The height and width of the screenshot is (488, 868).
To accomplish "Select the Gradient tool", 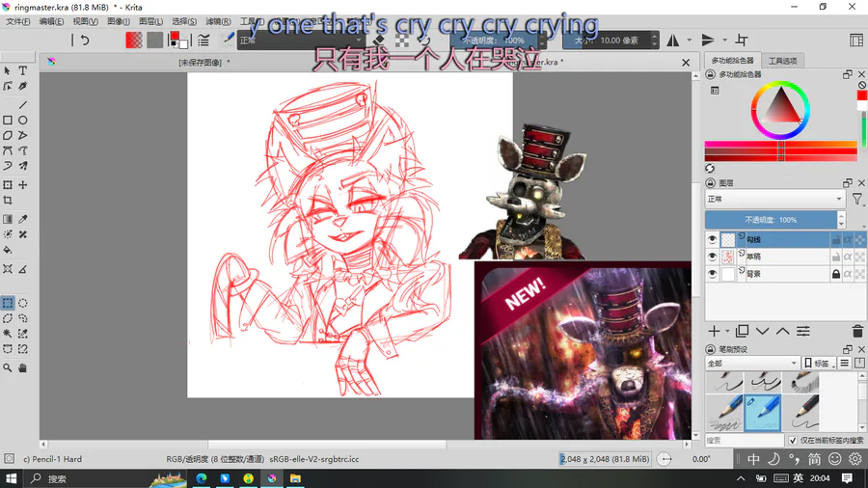I will tap(7, 219).
